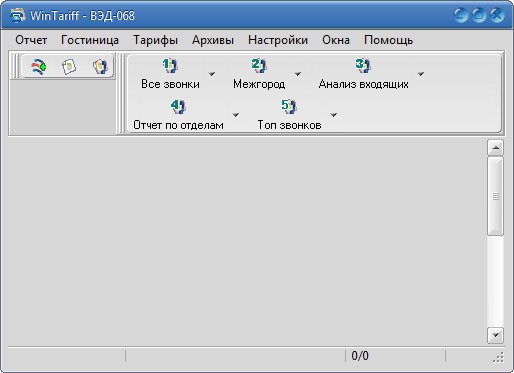The width and height of the screenshot is (514, 373).
Task: Open the Гостиница menu
Action: tap(90, 40)
